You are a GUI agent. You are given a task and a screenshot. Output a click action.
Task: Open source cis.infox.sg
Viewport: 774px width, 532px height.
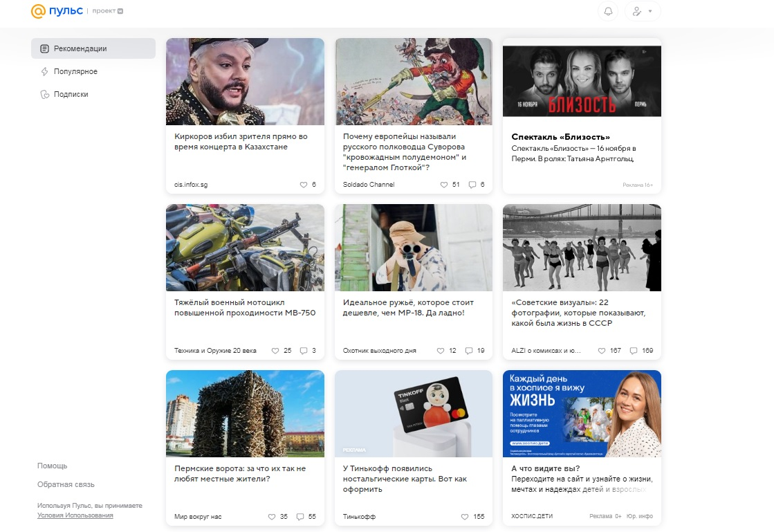[x=191, y=185]
